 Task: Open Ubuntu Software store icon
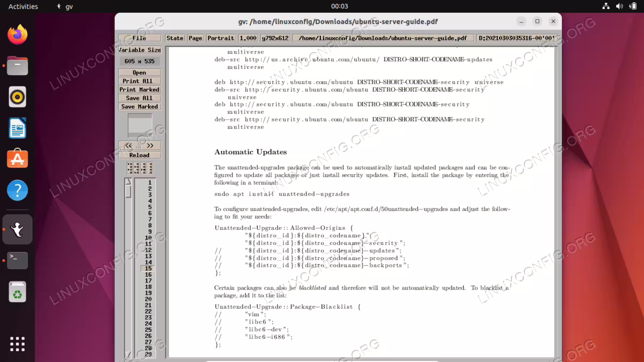tap(18, 160)
